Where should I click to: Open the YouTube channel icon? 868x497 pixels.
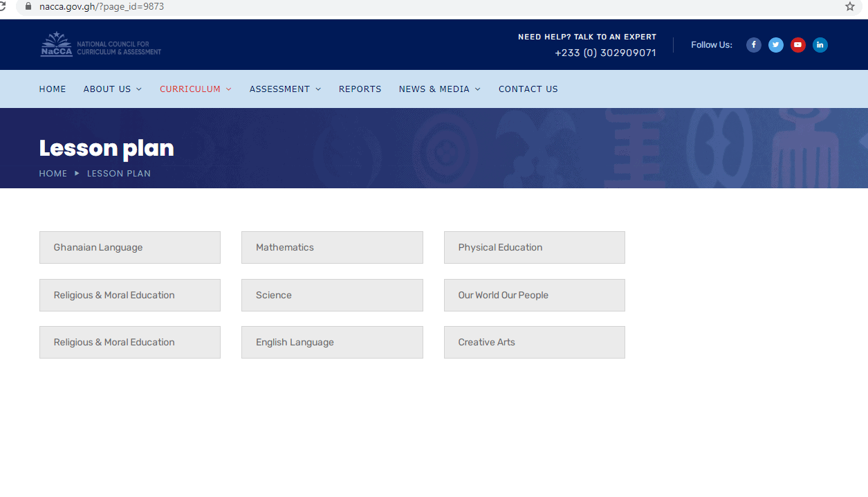pyautogui.click(x=798, y=45)
